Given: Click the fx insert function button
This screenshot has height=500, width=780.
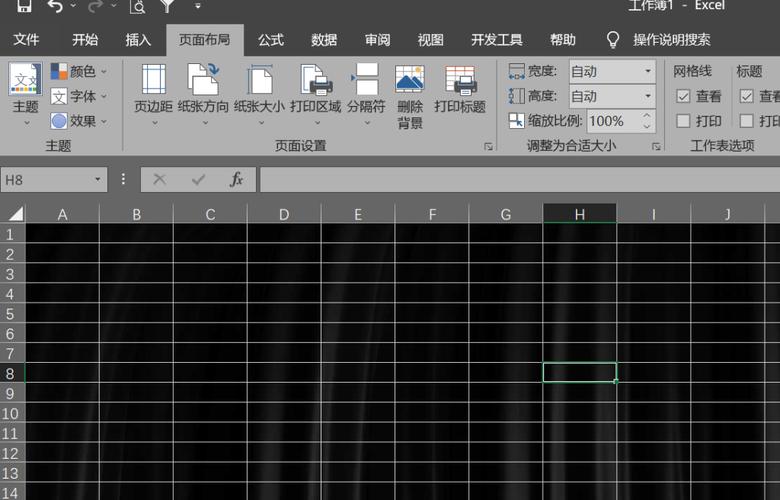Looking at the screenshot, I should (236, 180).
